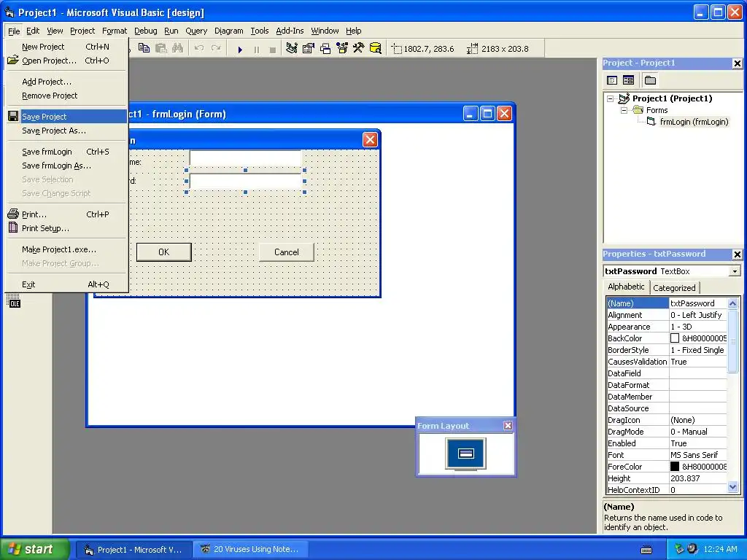
Task: Close the Form Layout window
Action: 508,425
